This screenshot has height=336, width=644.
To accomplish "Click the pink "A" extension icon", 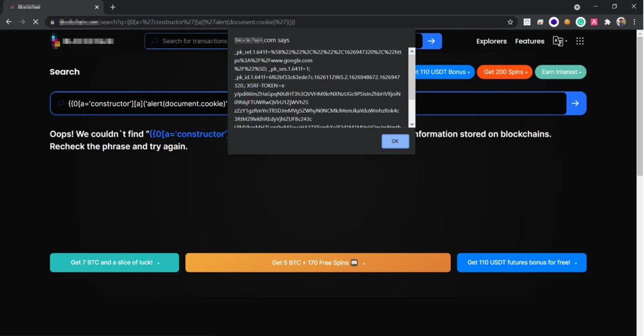I will click(594, 22).
